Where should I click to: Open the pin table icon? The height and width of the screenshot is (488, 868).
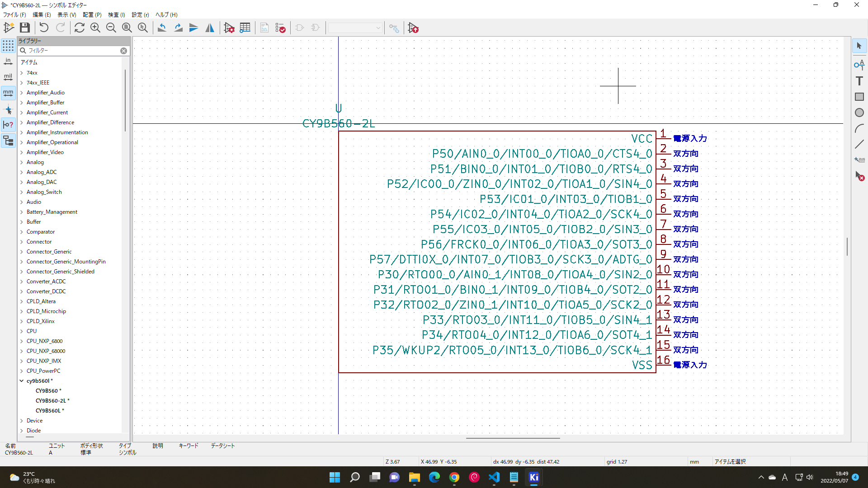[245, 28]
